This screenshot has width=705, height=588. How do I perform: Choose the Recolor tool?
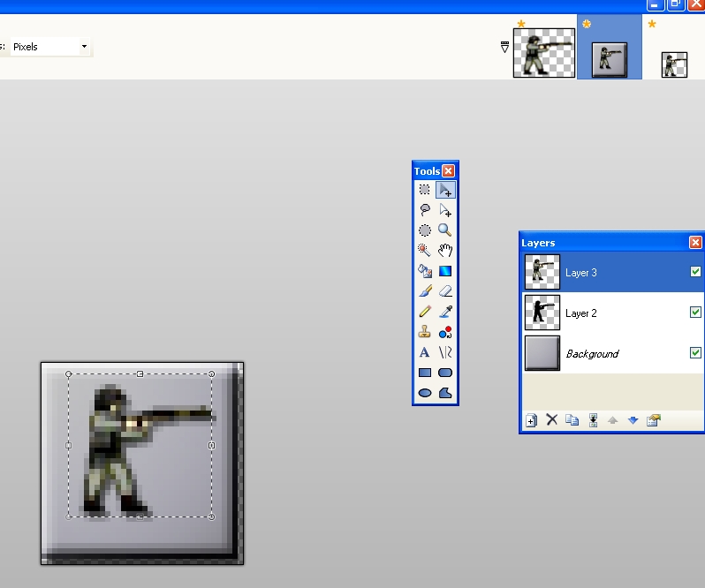[445, 332]
